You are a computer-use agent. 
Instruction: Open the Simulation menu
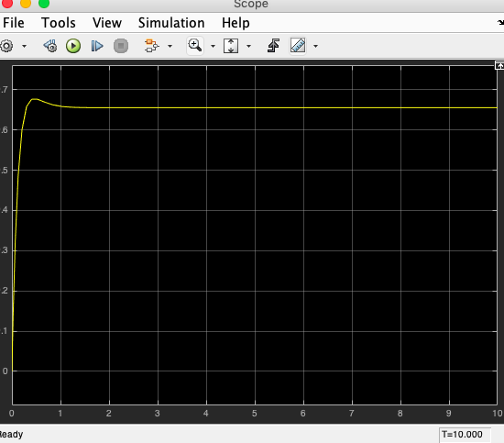click(x=171, y=23)
